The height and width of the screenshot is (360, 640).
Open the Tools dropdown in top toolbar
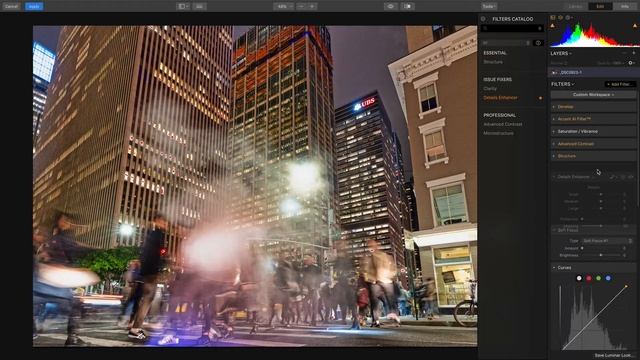click(x=489, y=7)
